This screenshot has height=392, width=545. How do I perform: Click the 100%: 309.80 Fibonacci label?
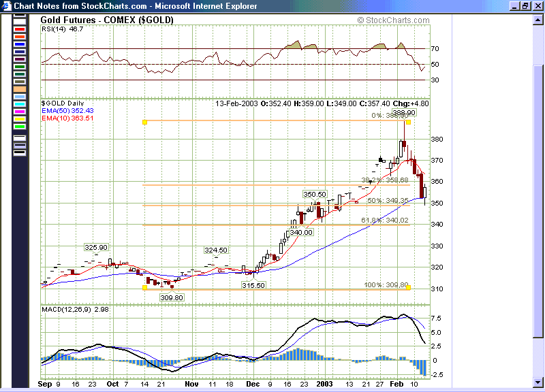[x=386, y=284]
